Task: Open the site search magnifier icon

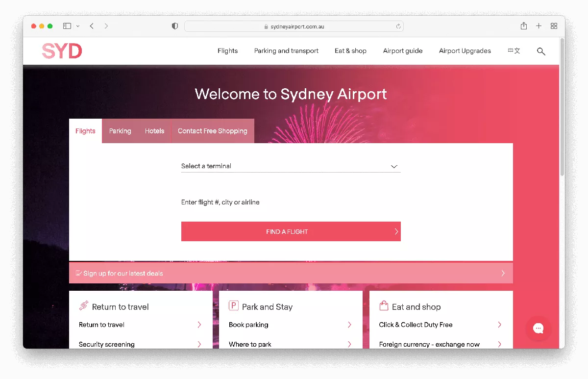Action: click(541, 51)
